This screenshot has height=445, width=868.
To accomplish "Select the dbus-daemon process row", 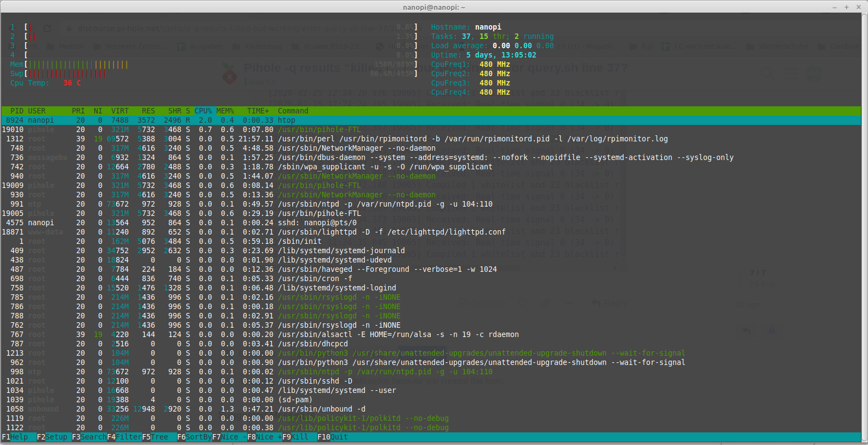I will pyautogui.click(x=431, y=157).
